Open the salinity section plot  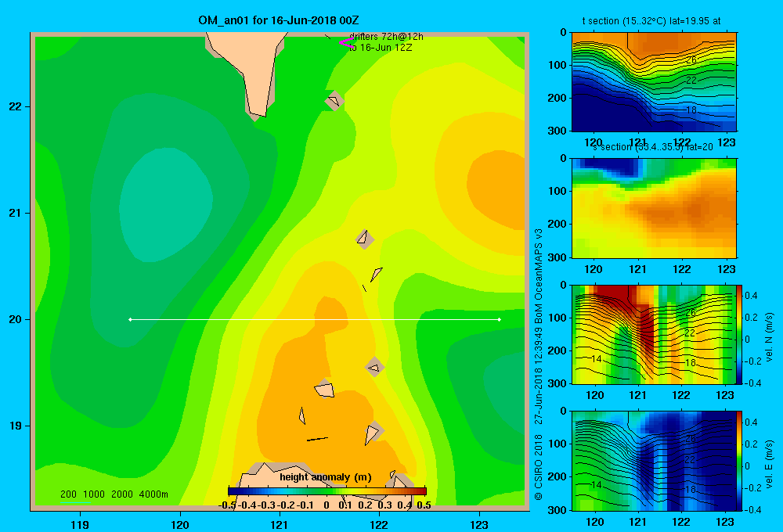click(x=654, y=208)
